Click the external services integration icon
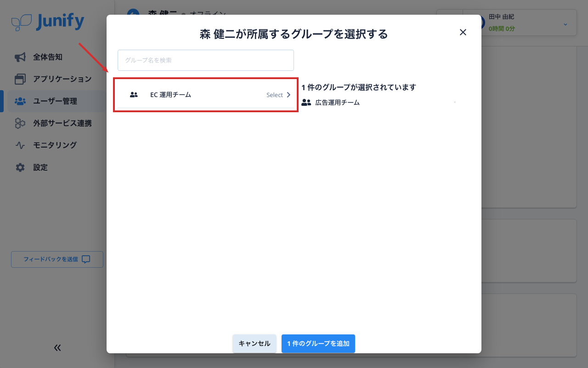This screenshot has height=368, width=588. tap(20, 123)
